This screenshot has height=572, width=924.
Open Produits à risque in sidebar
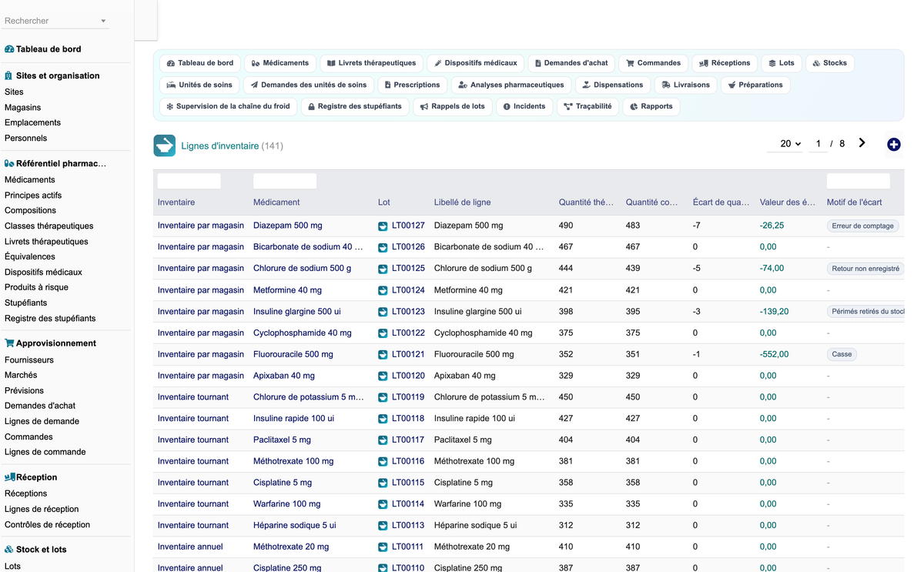(x=36, y=287)
